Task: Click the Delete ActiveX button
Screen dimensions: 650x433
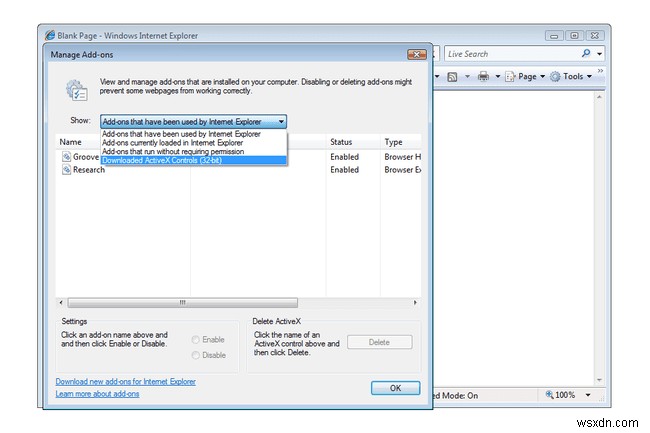Action: coord(379,342)
